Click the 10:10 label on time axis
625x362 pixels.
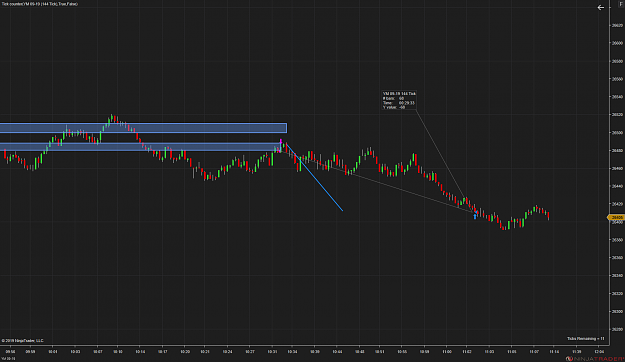[x=118, y=352]
